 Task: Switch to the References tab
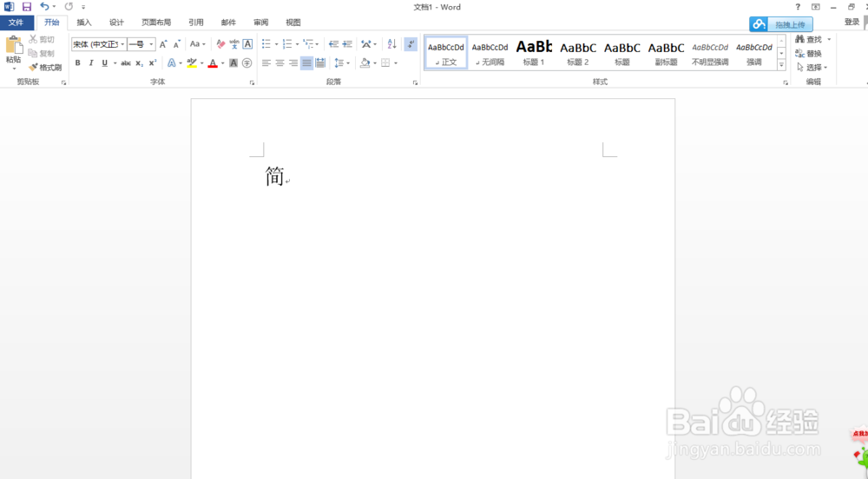pos(196,23)
